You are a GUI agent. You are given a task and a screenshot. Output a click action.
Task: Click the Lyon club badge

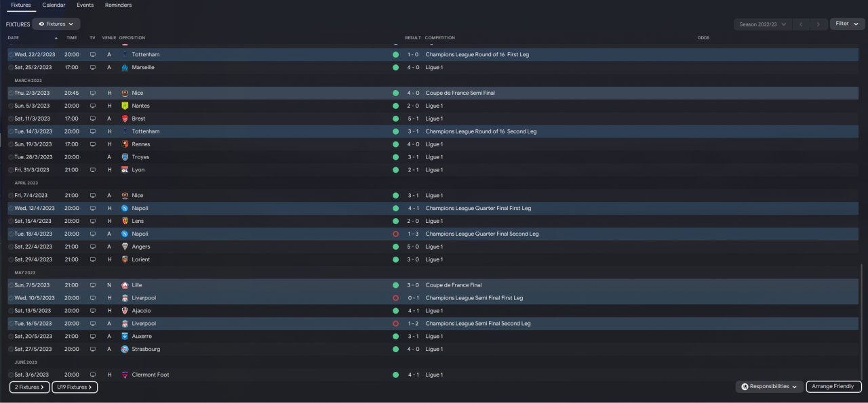[x=125, y=170]
